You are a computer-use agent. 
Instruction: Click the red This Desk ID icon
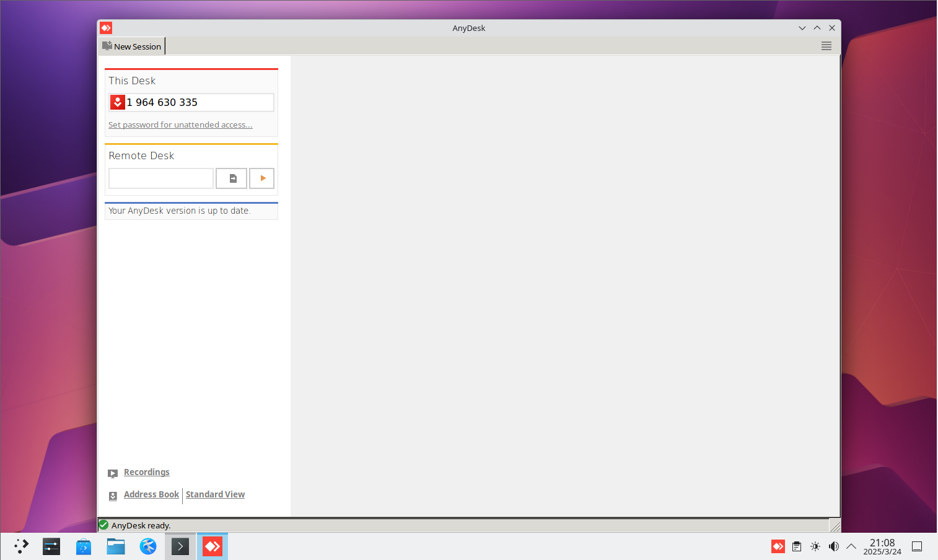coord(118,102)
